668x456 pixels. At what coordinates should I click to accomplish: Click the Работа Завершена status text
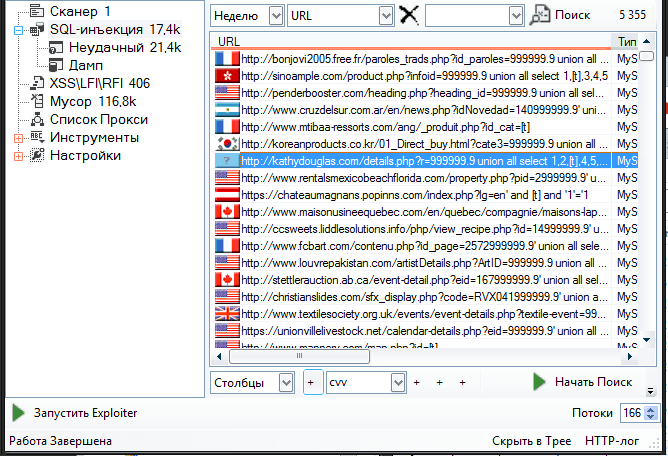pos(60,441)
